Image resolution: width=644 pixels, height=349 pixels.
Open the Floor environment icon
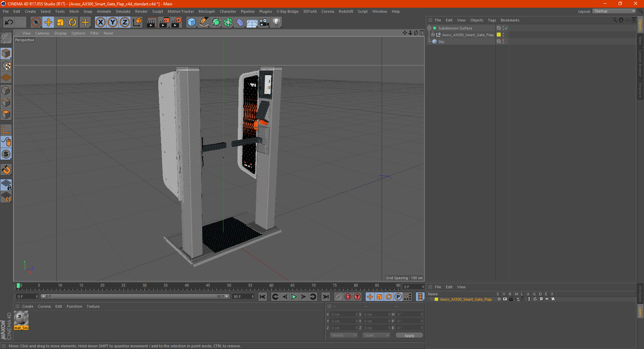[x=252, y=22]
